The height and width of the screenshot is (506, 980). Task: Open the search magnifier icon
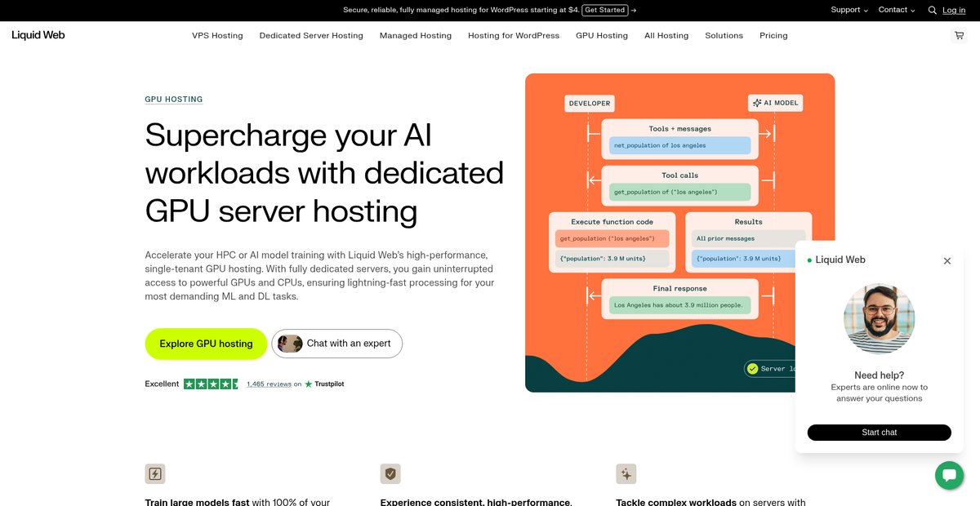pyautogui.click(x=932, y=11)
